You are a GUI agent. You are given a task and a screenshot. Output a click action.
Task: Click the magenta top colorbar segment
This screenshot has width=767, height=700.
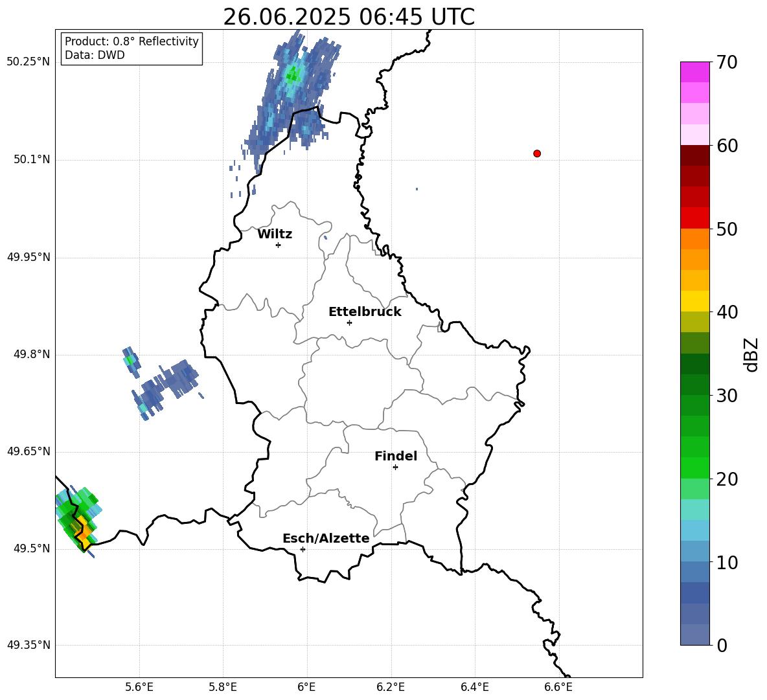695,73
